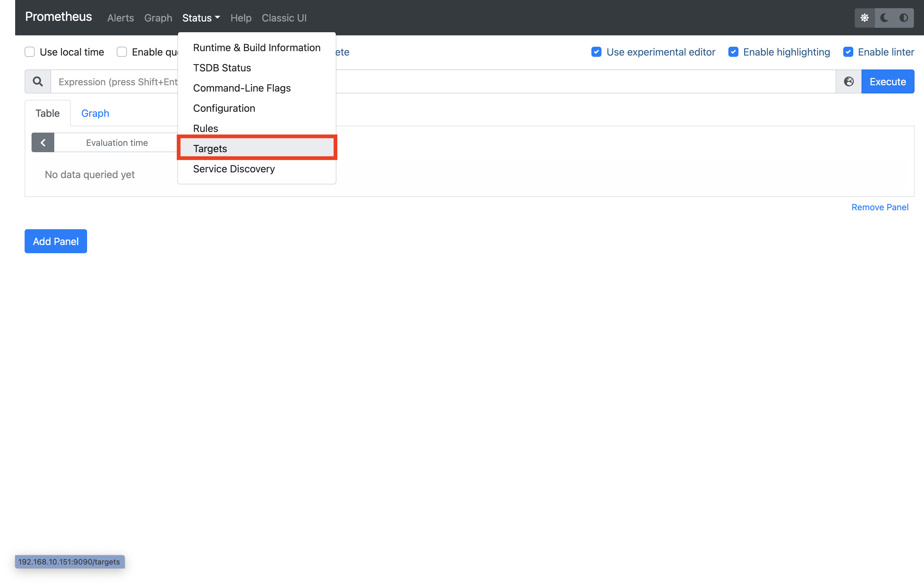
Task: Click the Execute button
Action: 887,81
